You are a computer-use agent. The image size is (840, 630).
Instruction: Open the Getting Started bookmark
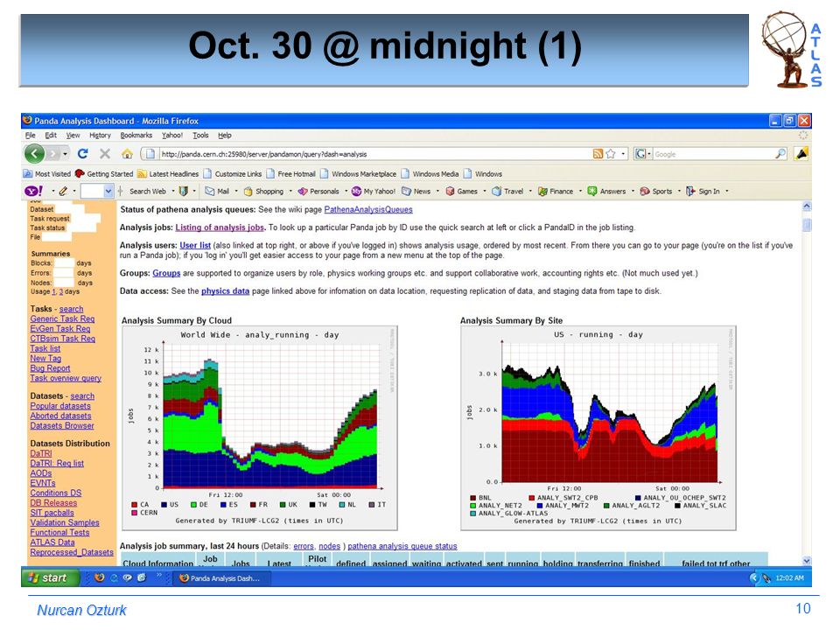point(104,174)
